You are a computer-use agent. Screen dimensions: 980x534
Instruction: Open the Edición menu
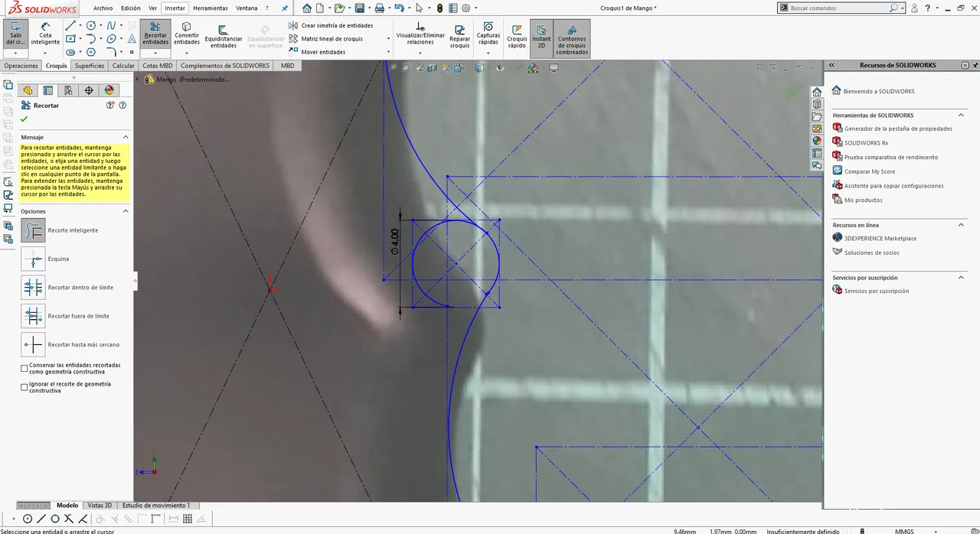tap(131, 8)
